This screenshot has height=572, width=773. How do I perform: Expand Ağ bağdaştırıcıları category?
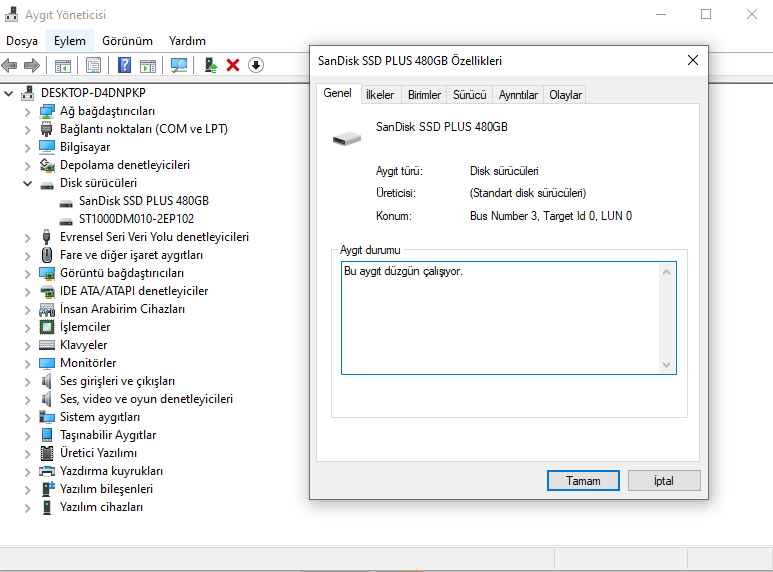tap(28, 112)
